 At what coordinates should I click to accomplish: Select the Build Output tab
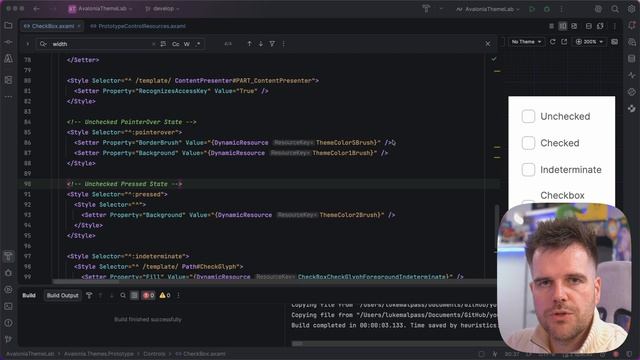tap(62, 295)
